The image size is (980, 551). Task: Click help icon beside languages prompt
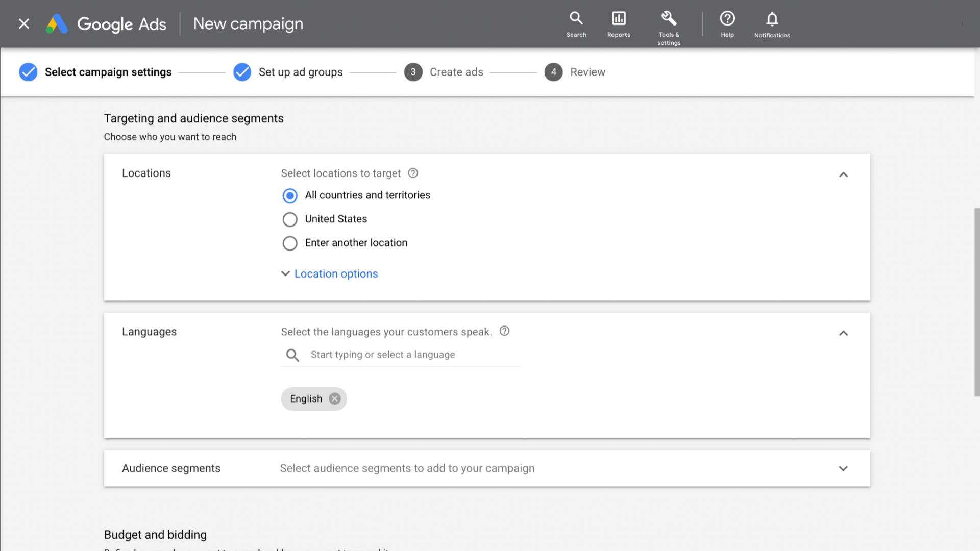pyautogui.click(x=504, y=331)
